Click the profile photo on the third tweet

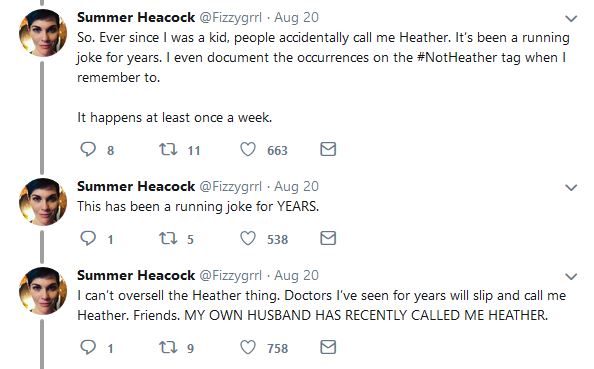43,291
